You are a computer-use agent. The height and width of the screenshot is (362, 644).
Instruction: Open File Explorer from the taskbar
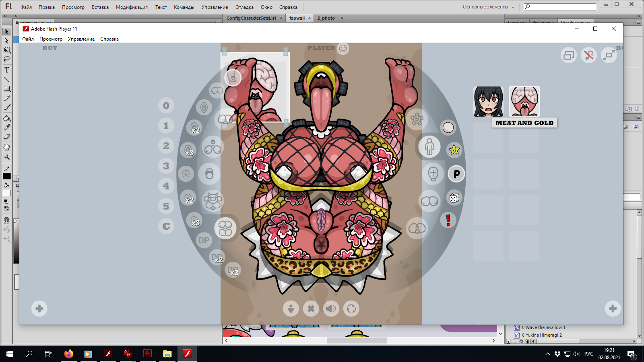pos(167,354)
